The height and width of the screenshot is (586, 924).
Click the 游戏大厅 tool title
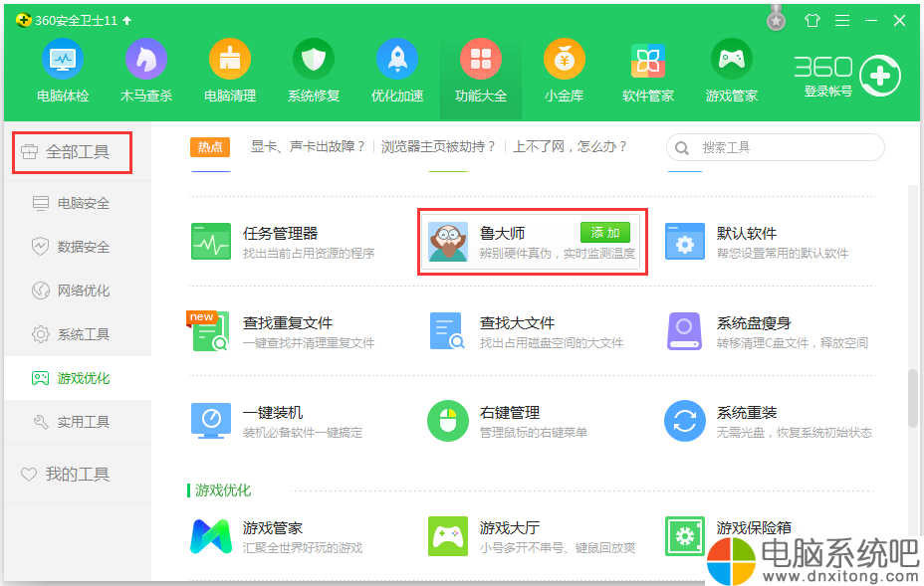tap(510, 527)
